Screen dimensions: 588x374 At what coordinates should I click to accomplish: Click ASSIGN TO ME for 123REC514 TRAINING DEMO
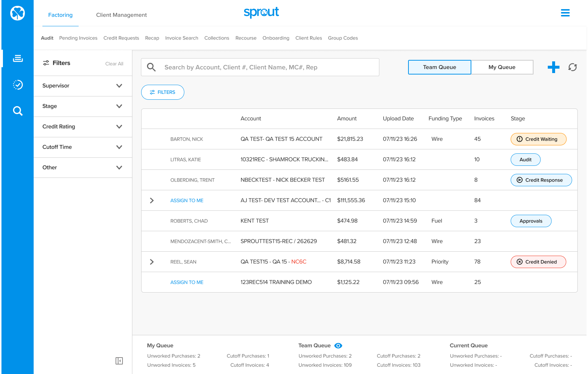(x=187, y=282)
